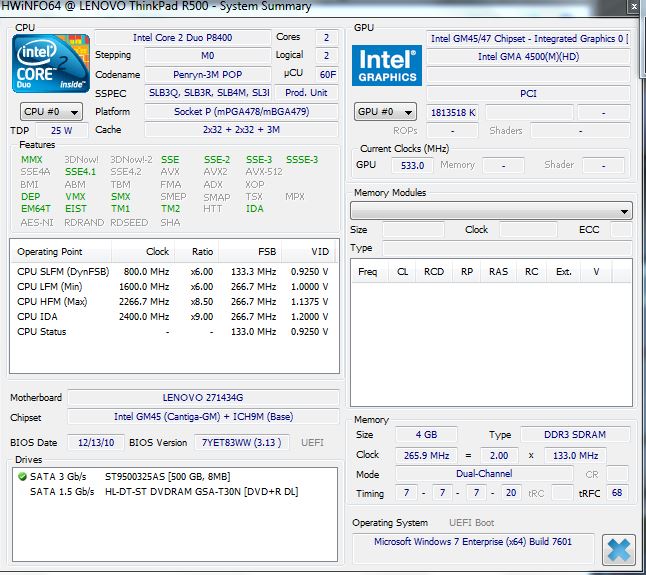
Task: Click the SSE4.1 feature label
Action: point(80,172)
